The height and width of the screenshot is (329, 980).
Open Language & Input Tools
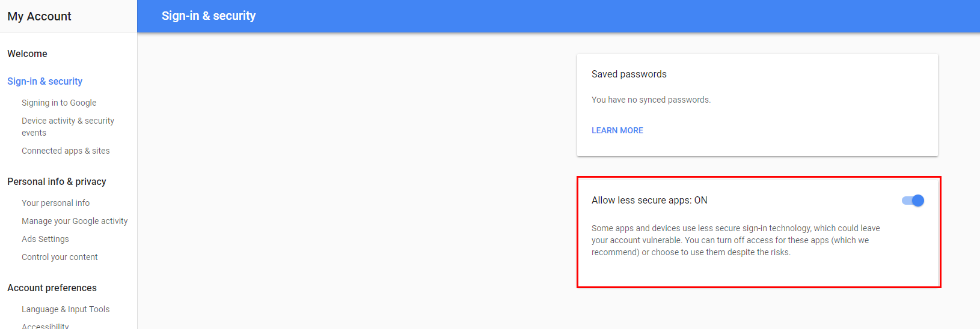(66, 309)
